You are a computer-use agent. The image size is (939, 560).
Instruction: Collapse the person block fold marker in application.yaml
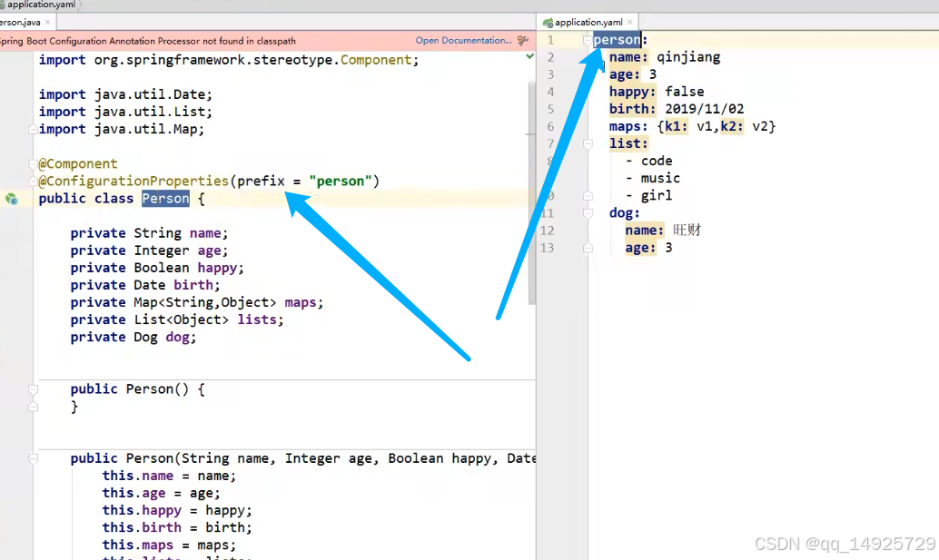tap(586, 41)
